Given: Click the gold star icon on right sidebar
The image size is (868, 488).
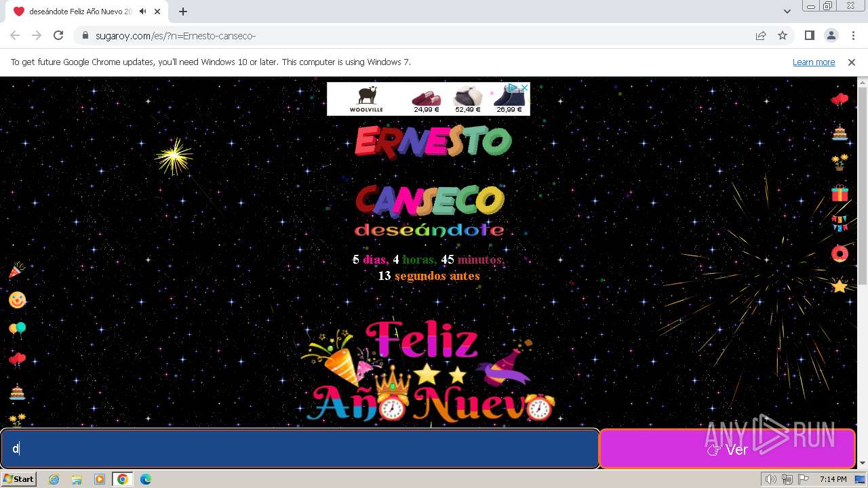Looking at the screenshot, I should [x=840, y=285].
